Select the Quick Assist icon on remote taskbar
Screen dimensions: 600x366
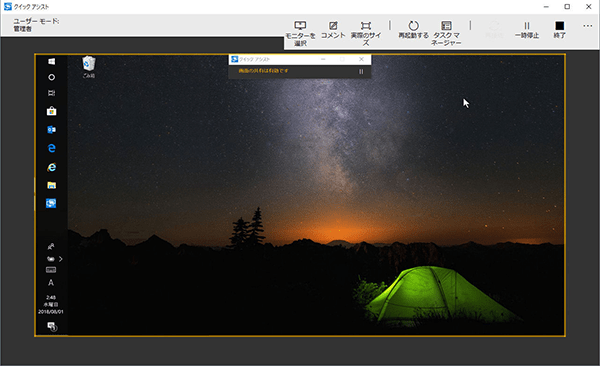(51, 203)
